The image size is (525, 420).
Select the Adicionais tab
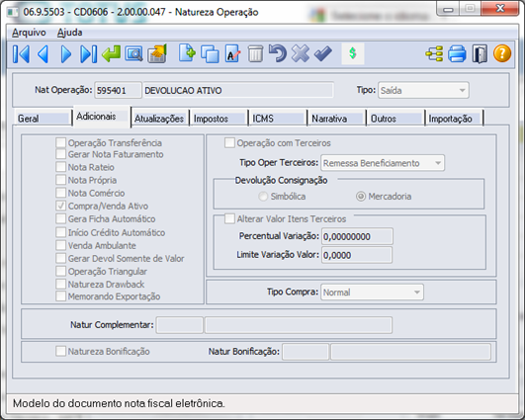(102, 117)
